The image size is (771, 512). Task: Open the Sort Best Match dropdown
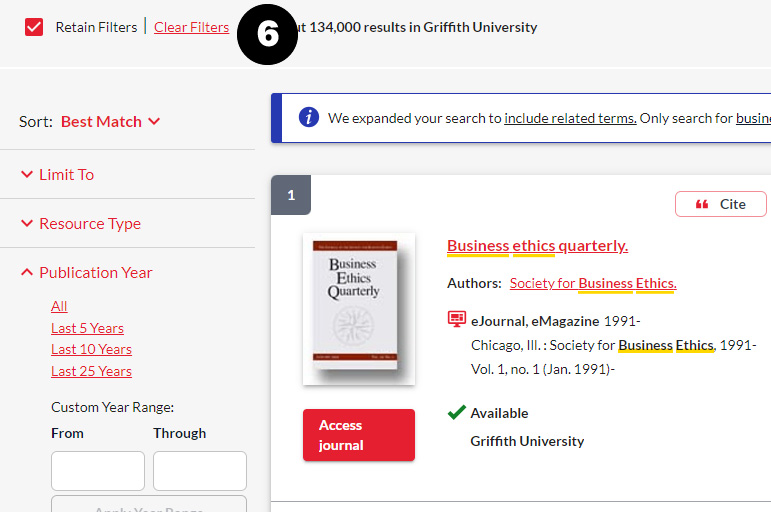tap(110, 121)
